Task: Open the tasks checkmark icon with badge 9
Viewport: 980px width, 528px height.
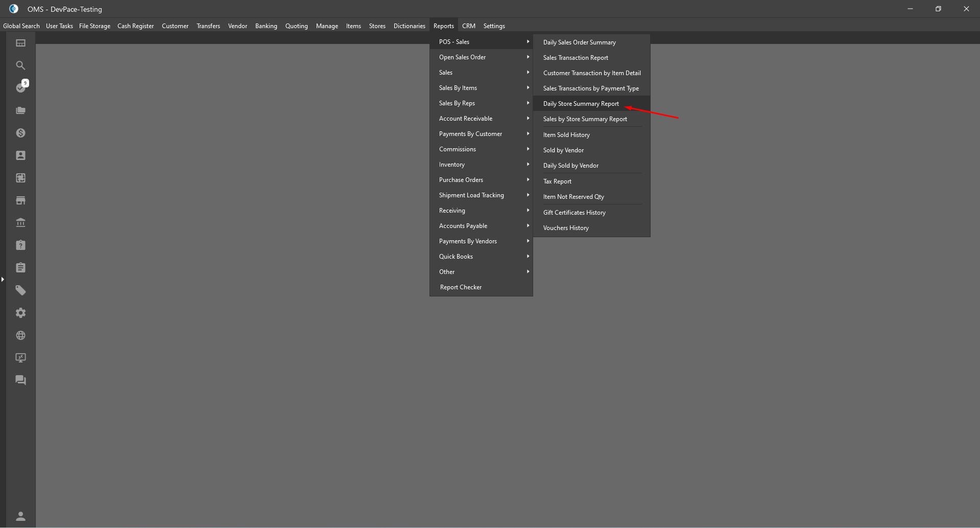Action: 21,87
